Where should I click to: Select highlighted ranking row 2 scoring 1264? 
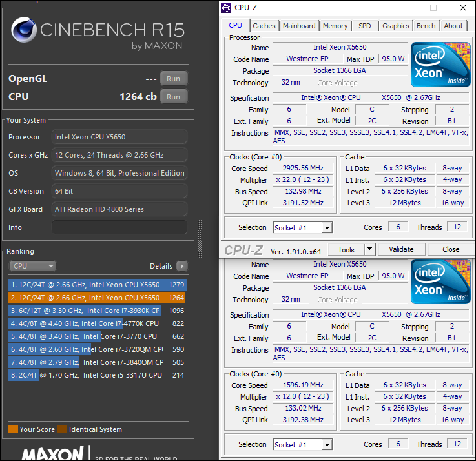click(98, 298)
